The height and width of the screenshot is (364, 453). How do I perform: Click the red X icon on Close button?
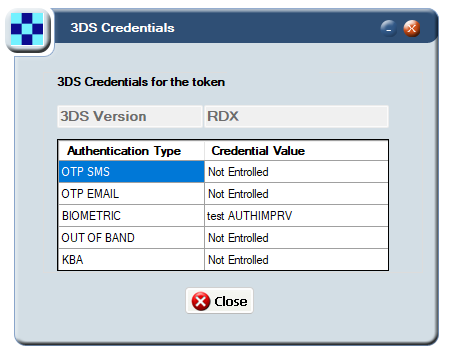(x=201, y=301)
